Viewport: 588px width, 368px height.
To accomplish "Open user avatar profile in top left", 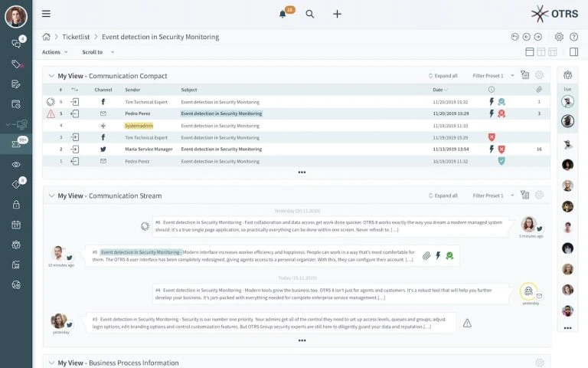I will 16,16.
